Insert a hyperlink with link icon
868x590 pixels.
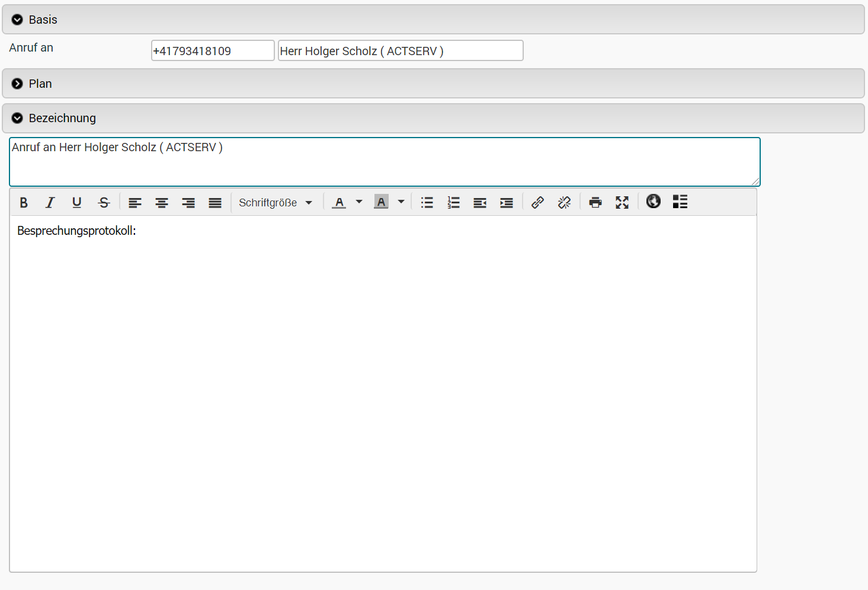pos(537,203)
